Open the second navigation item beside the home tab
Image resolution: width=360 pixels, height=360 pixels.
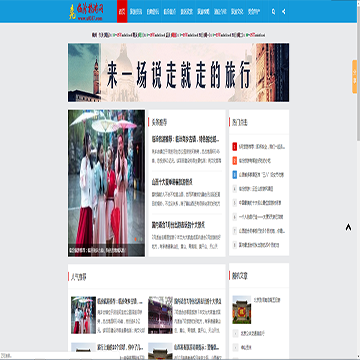click(x=136, y=12)
